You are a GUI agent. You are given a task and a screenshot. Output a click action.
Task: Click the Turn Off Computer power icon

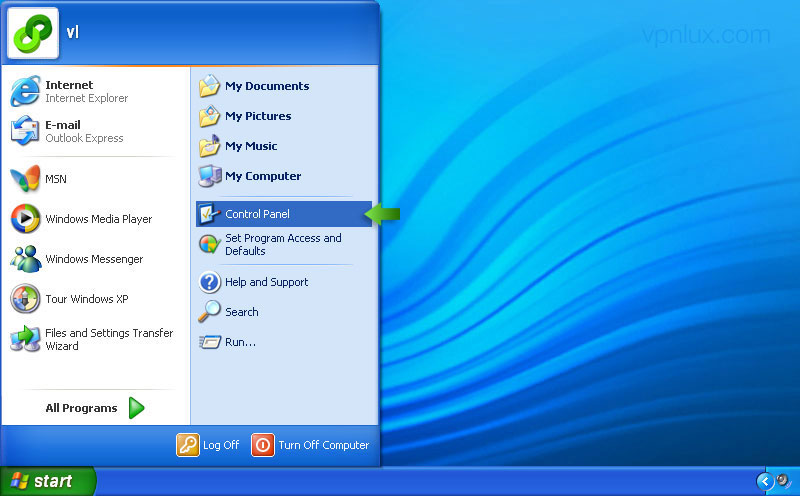263,445
